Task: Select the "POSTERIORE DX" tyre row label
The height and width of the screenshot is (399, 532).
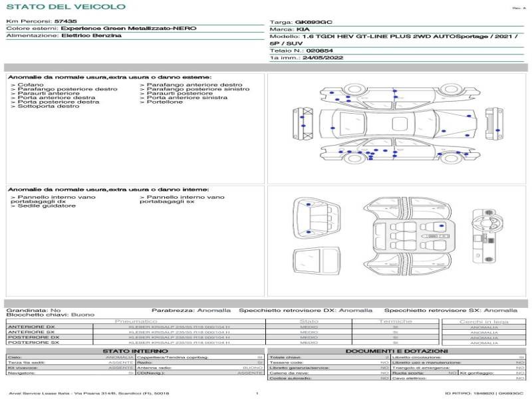Action: point(34,338)
